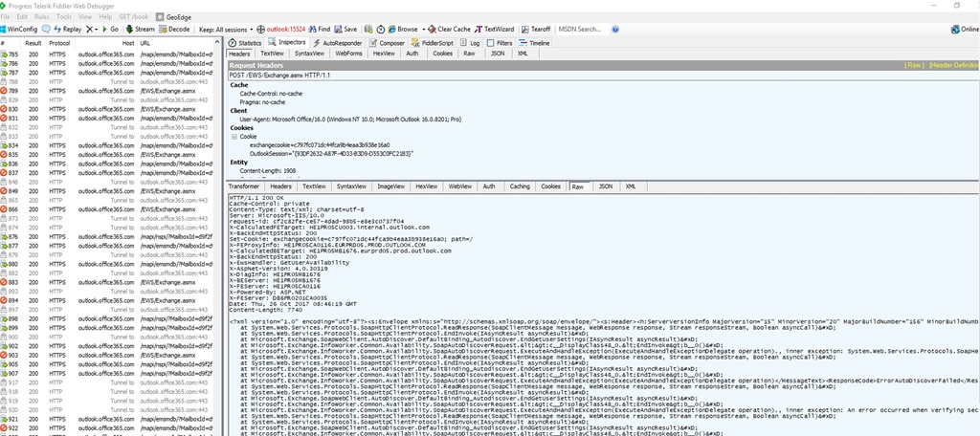Screen dimensions: 980x436
Task: Click the Header Definitions link
Action: 954,65
